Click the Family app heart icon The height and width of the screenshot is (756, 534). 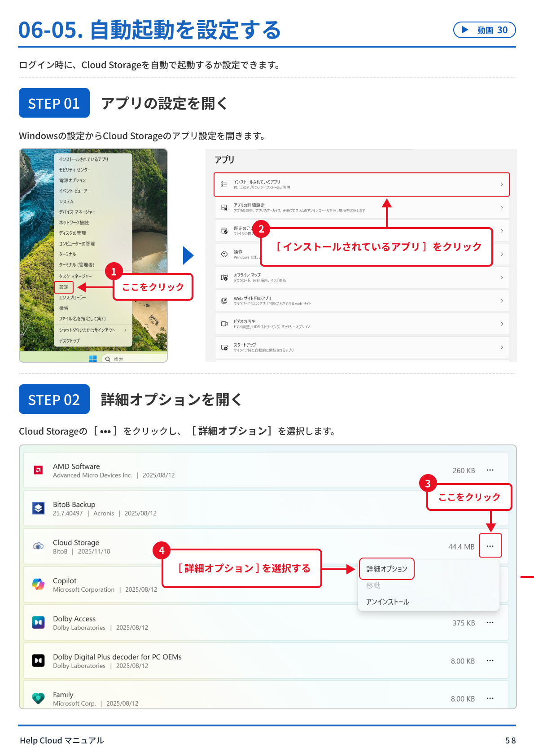39,698
